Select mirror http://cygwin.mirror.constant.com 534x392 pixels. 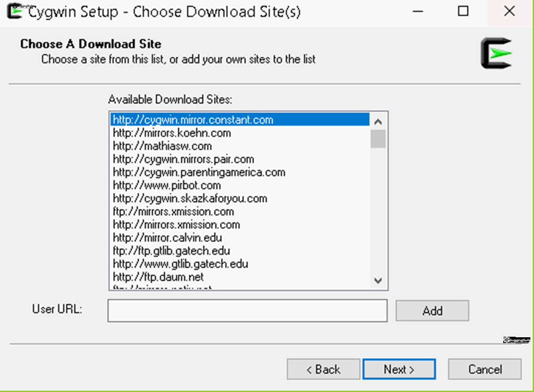pyautogui.click(x=240, y=120)
